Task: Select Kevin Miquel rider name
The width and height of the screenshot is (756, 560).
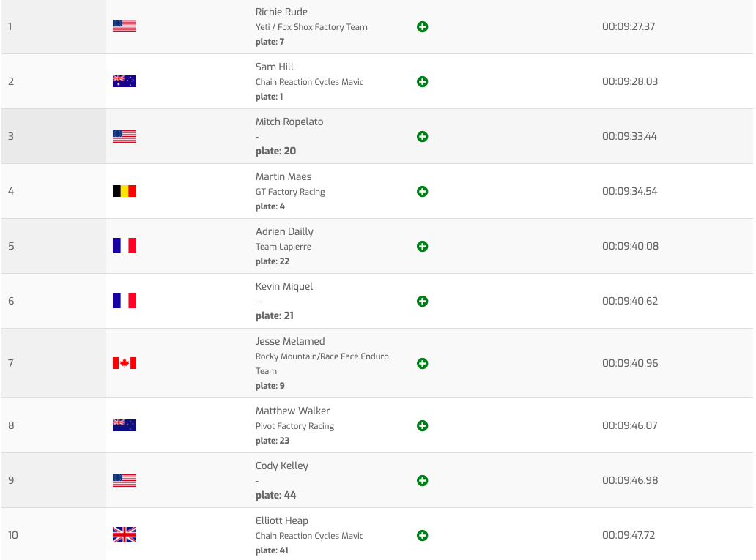Action: point(284,286)
